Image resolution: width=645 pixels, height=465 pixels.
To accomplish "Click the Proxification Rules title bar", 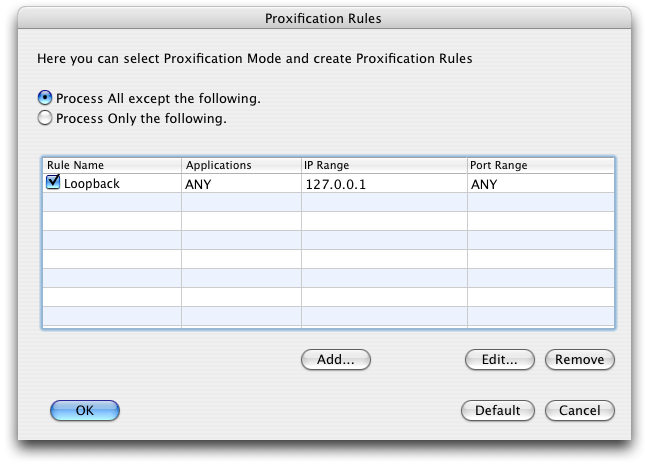I will 323,18.
